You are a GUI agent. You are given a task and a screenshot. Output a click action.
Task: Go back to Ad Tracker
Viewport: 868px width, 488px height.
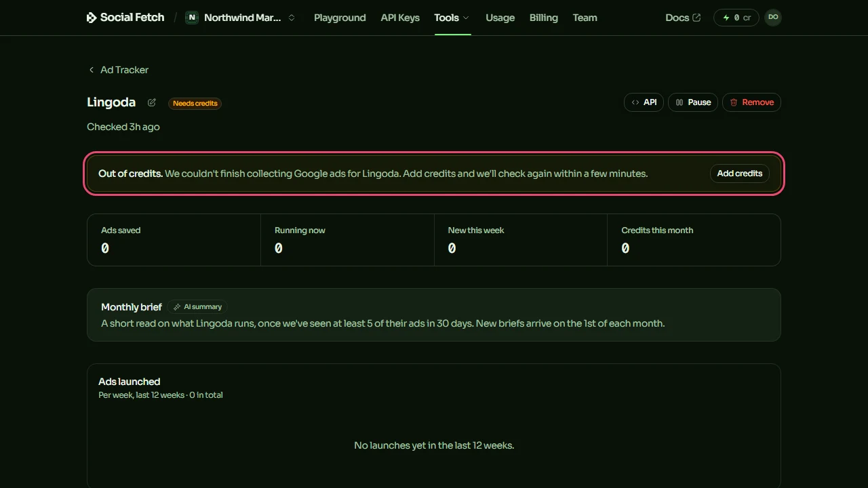tap(118, 70)
